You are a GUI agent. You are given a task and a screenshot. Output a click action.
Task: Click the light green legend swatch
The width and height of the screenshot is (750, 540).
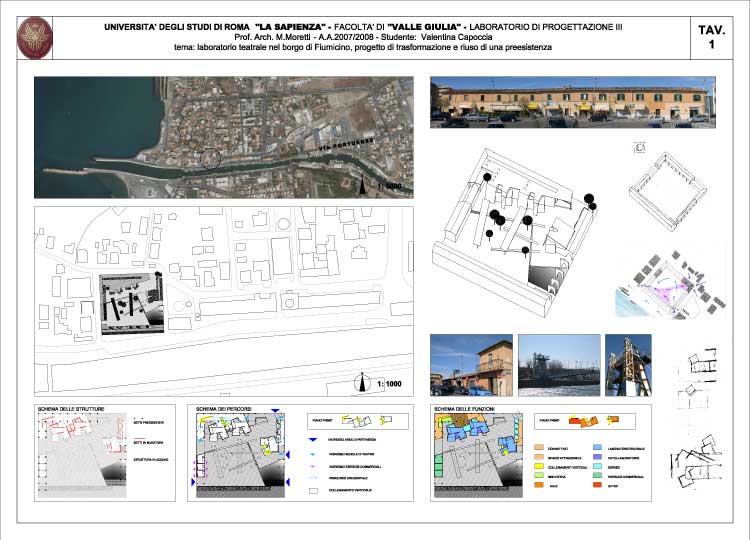(x=539, y=476)
